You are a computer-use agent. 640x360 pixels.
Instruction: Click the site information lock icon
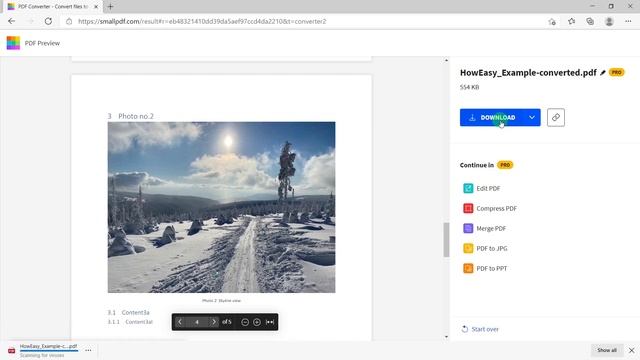(69, 21)
